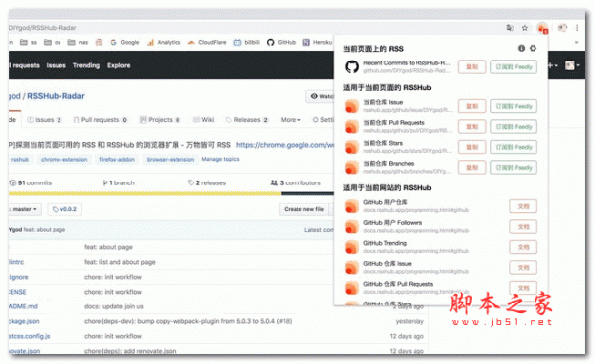Image resolution: width=595 pixels, height=364 pixels.
Task: Click the Watch repository button
Action: (320, 96)
